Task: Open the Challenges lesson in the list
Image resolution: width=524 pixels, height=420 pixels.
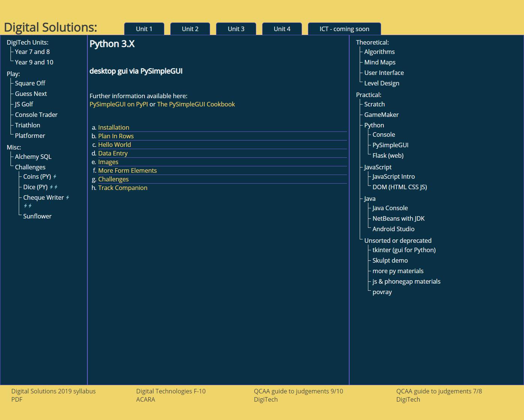Action: [113, 179]
